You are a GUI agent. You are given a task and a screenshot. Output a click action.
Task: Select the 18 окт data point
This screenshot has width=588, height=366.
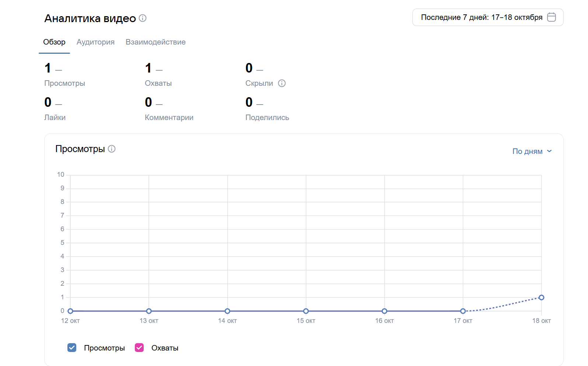(x=541, y=298)
